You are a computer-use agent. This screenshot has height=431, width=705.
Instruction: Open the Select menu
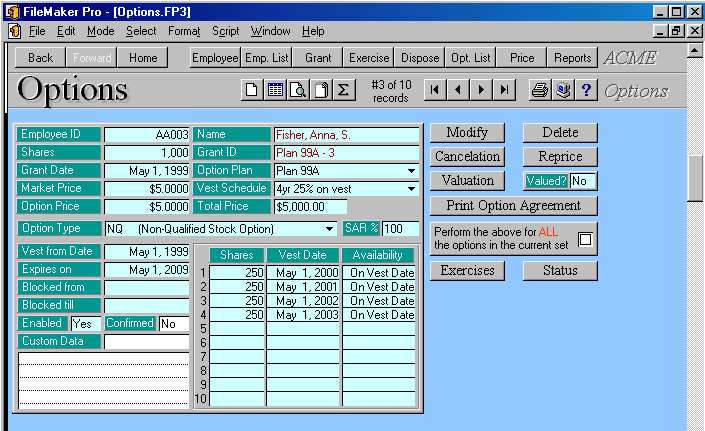[141, 31]
